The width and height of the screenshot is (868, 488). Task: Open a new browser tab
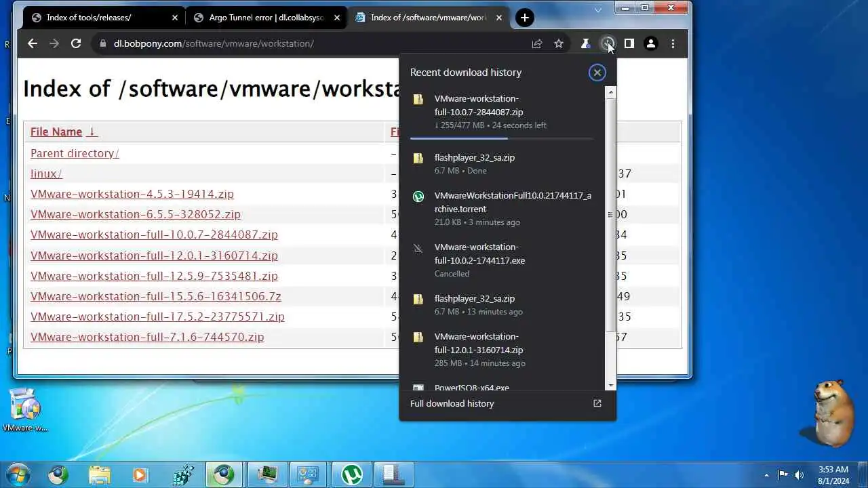pos(525,18)
